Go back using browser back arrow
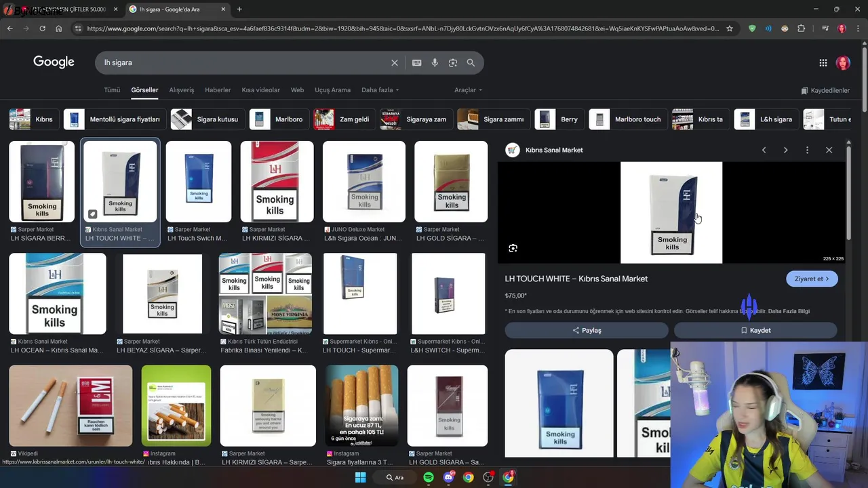This screenshot has width=868, height=488. pos(9,28)
